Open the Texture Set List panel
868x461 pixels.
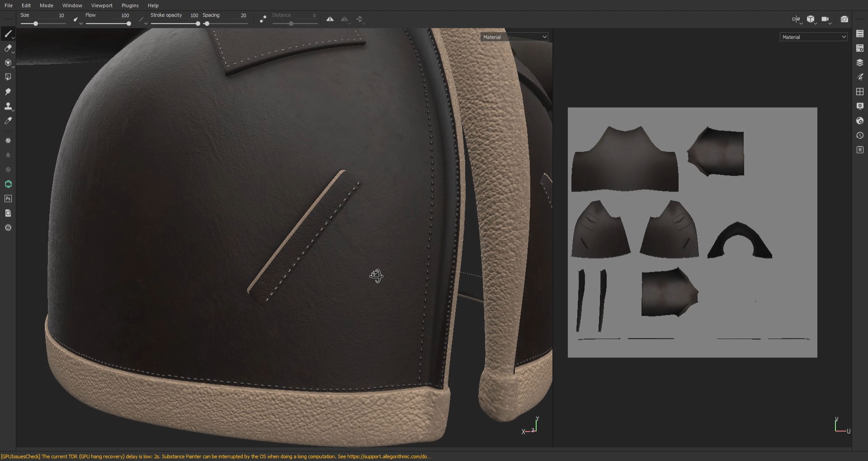(x=860, y=34)
